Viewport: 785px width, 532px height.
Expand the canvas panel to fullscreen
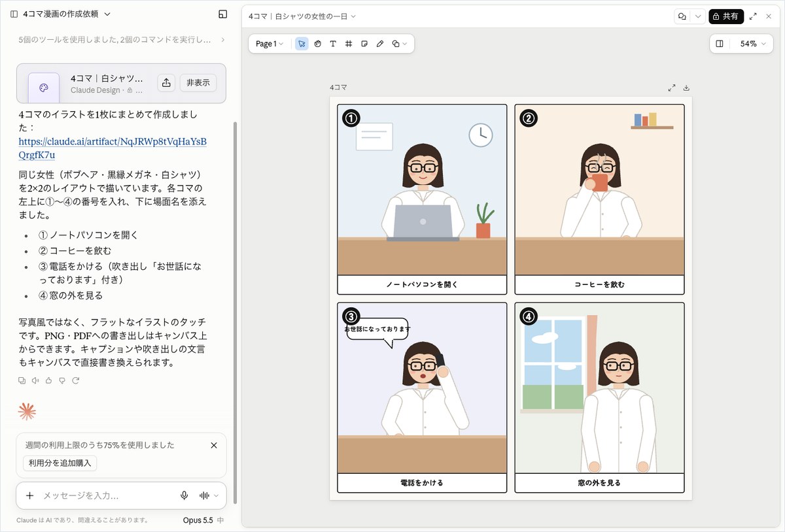point(754,16)
